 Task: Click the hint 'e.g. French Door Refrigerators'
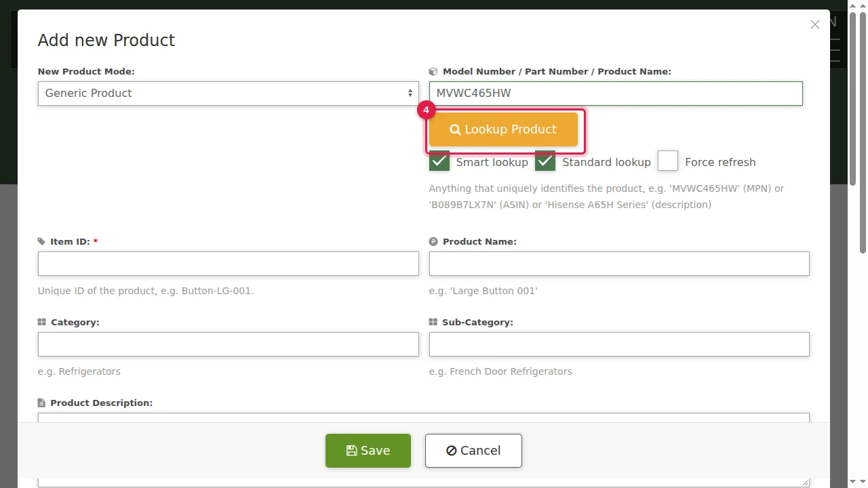(x=500, y=371)
